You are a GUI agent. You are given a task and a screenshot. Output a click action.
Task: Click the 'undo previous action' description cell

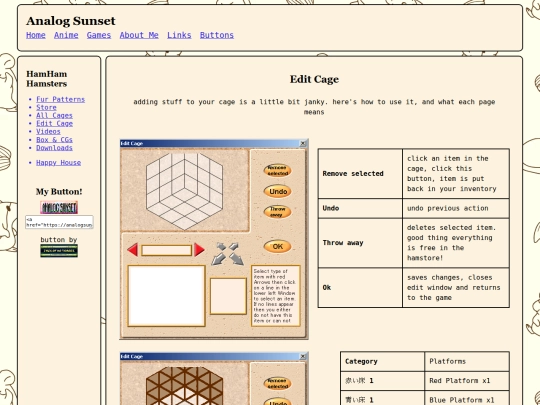point(456,208)
